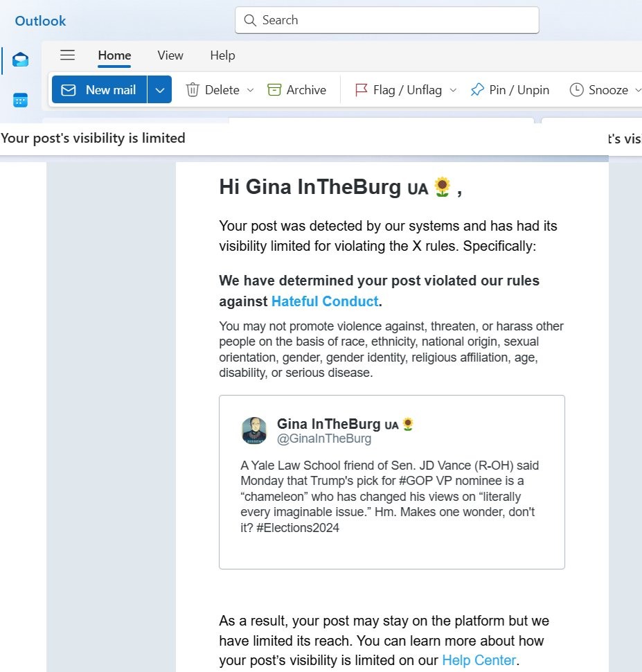Switch to the Home tab

pyautogui.click(x=114, y=55)
